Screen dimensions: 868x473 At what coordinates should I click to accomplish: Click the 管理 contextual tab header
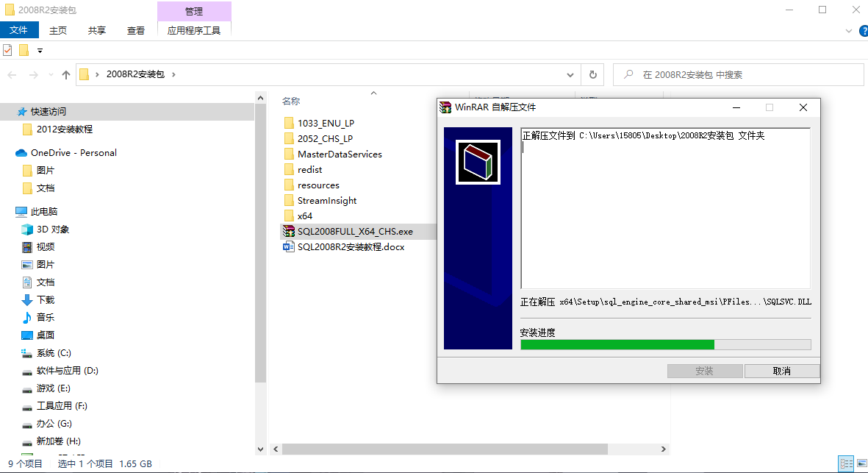[x=194, y=11]
